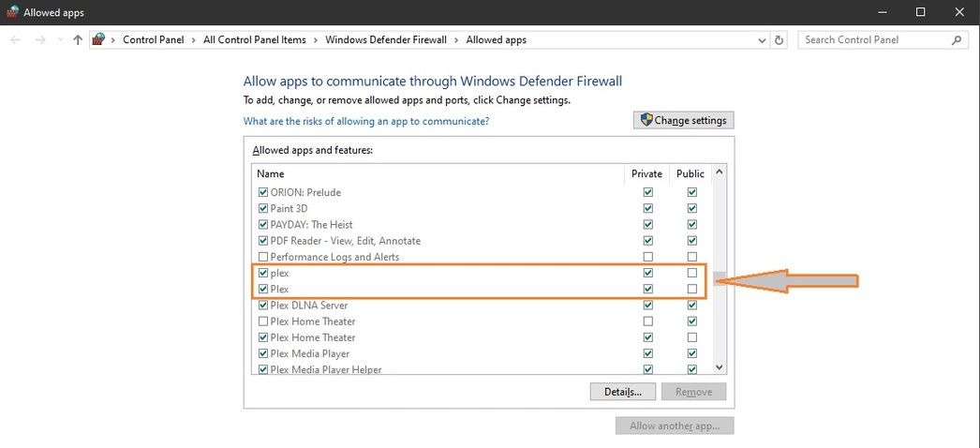Viewport: 980px width, 448px height.
Task: Select the Plex DLNA Server row text
Action: pyautogui.click(x=309, y=306)
